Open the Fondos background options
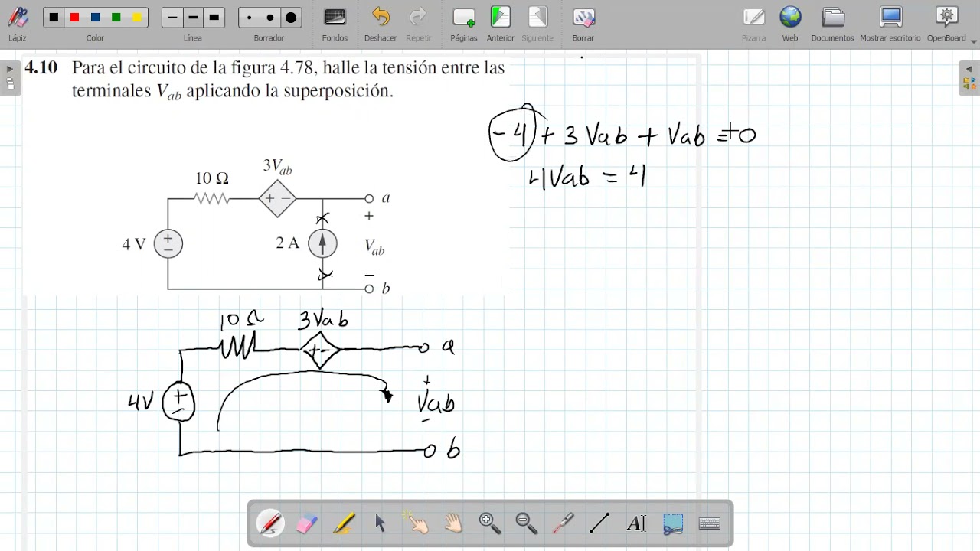 (x=335, y=23)
